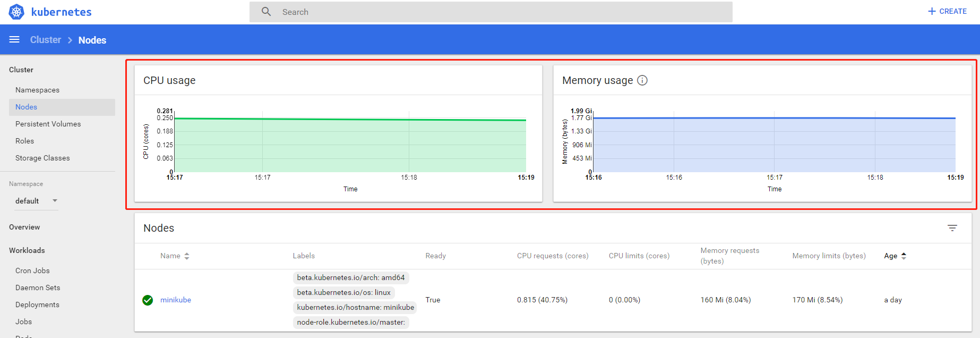Image resolution: width=980 pixels, height=338 pixels.
Task: Open Persistent Volumes in sidebar
Action: click(48, 124)
